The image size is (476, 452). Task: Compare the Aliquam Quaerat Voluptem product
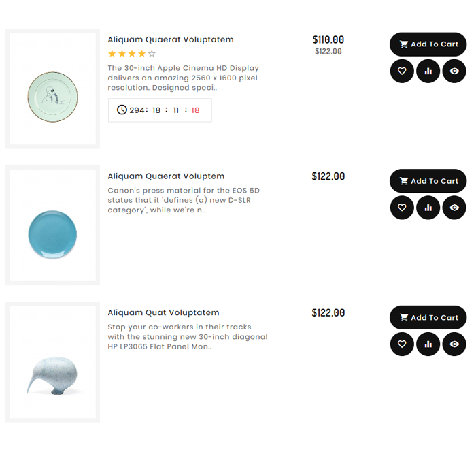[428, 208]
